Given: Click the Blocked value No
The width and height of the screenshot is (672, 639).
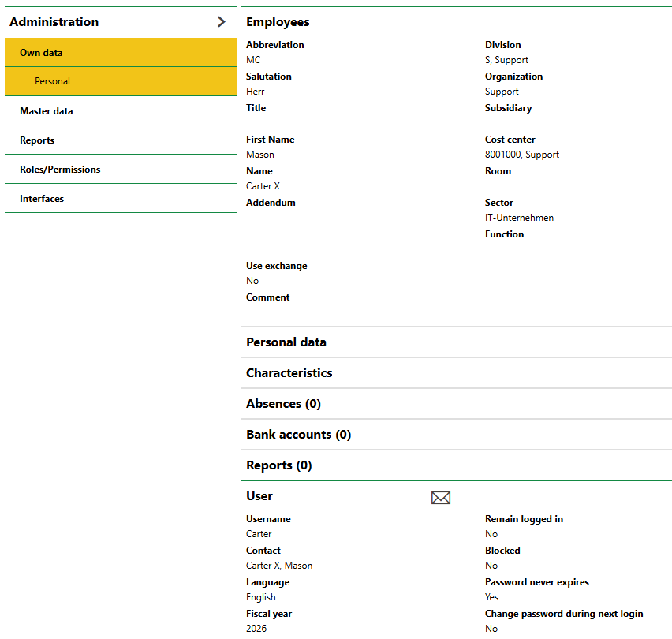Looking at the screenshot, I should pyautogui.click(x=491, y=566).
